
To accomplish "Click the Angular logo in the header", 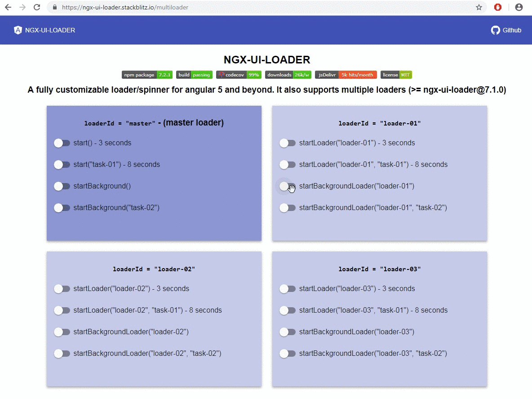I will click(18, 30).
